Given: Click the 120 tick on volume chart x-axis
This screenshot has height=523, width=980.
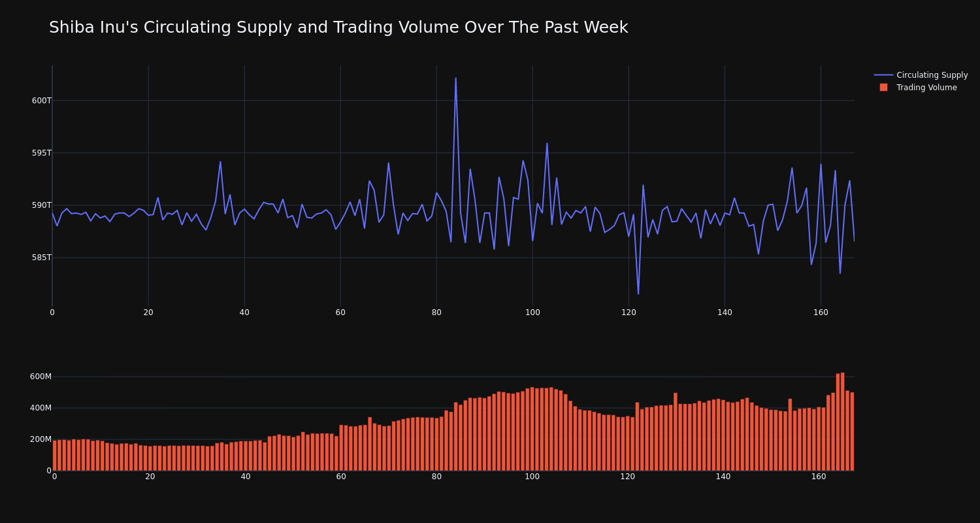Looking at the screenshot, I should click(628, 477).
